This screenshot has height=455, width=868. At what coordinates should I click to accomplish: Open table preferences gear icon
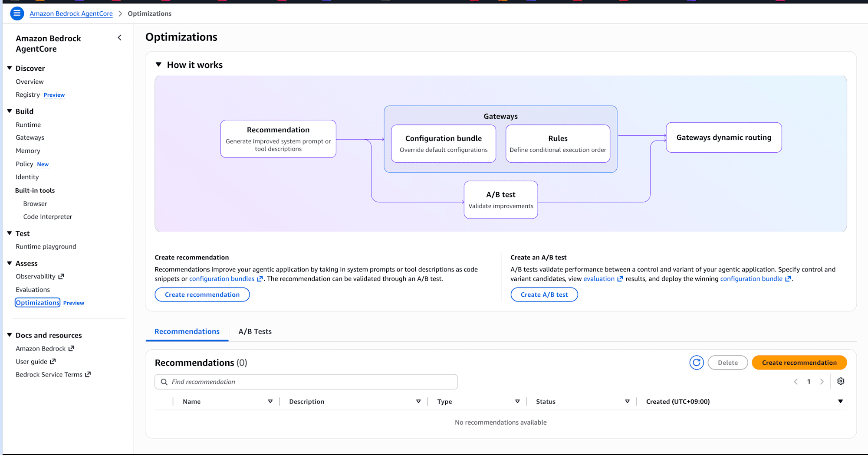click(x=841, y=381)
